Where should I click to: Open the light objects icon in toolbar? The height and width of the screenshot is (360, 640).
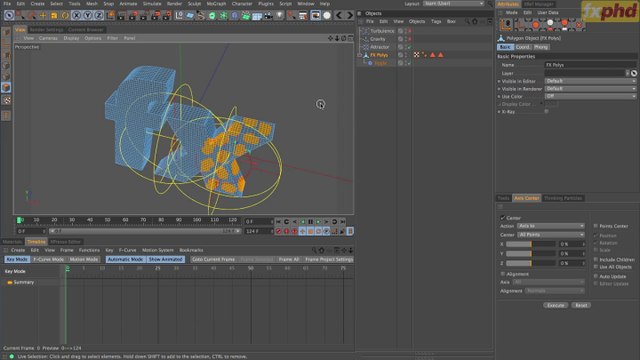(x=280, y=16)
